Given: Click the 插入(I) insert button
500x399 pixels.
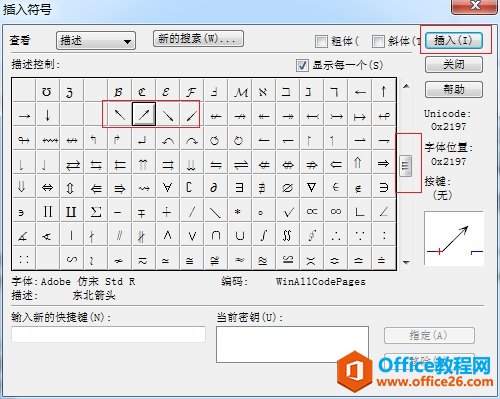Looking at the screenshot, I should (x=454, y=40).
